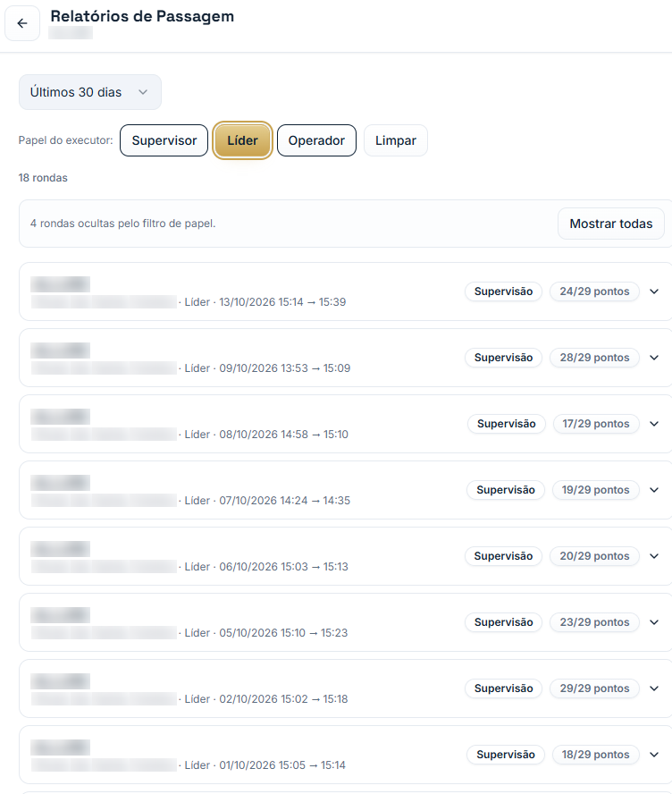Click the 28/29 pontos badge

(x=594, y=358)
